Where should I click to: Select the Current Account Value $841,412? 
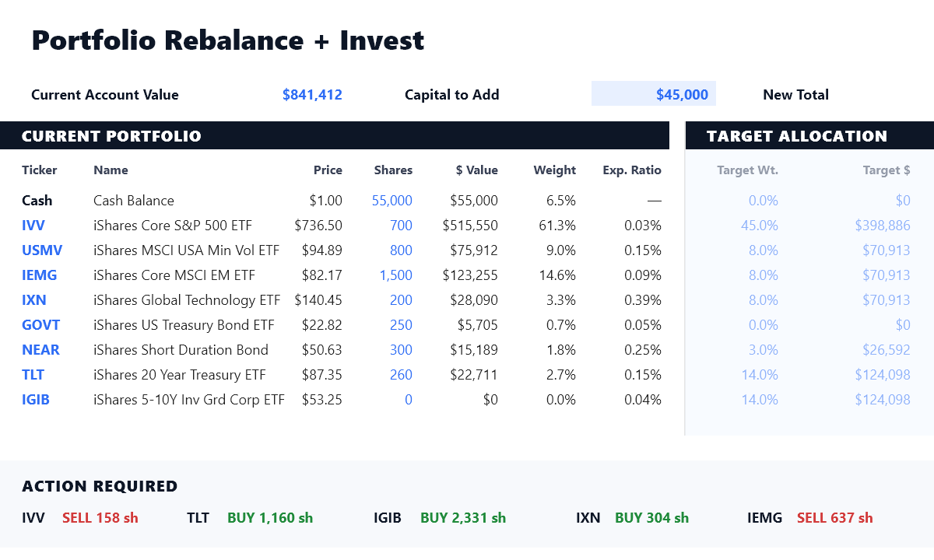point(312,95)
